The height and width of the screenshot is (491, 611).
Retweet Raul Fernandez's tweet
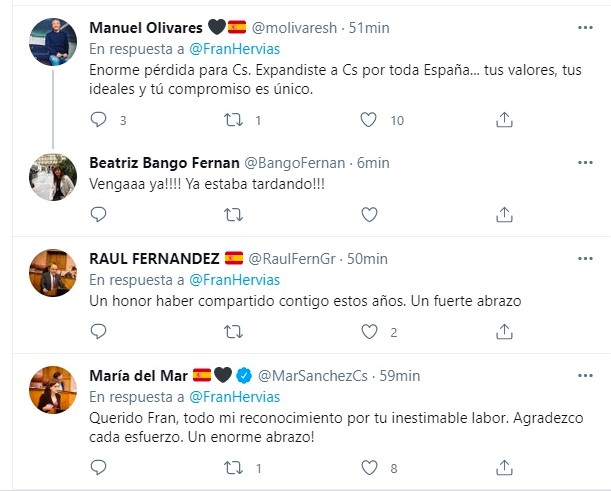233,332
